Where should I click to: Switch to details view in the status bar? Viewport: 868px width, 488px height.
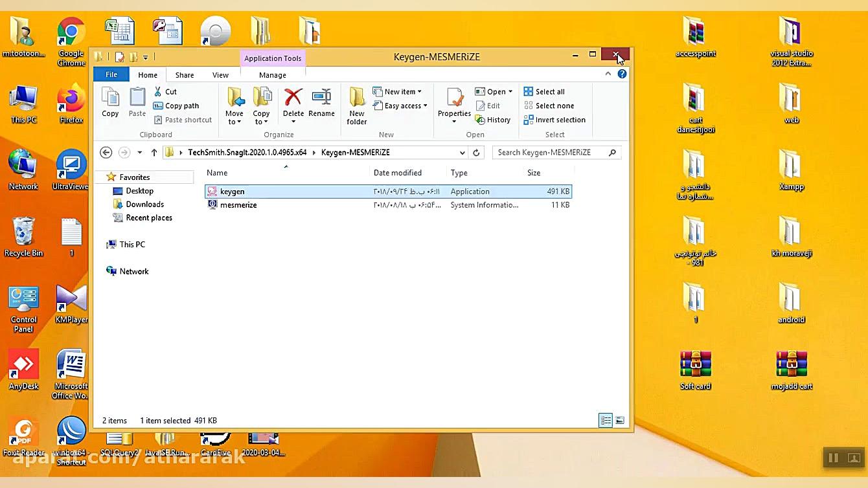click(605, 420)
